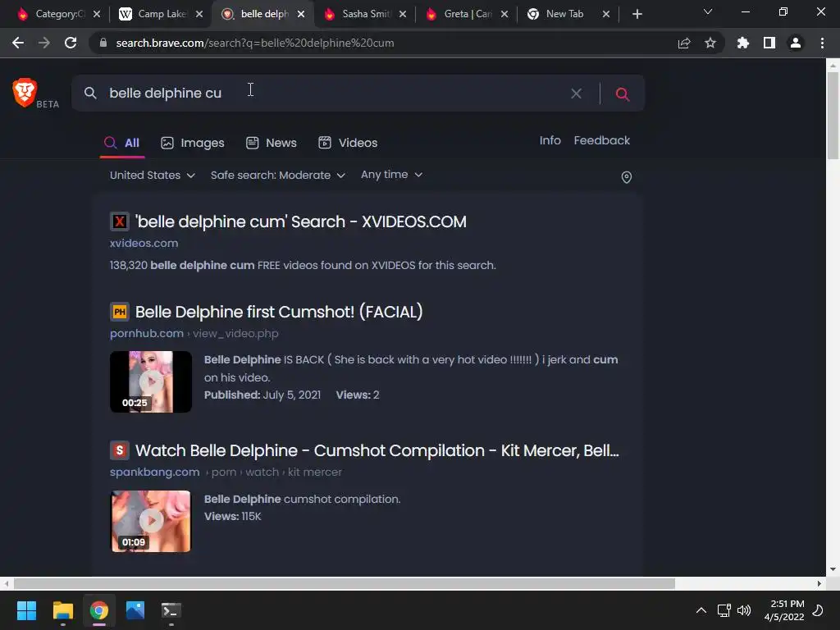The width and height of the screenshot is (840, 630).
Task: Click the spankbang S favicon
Action: point(120,450)
